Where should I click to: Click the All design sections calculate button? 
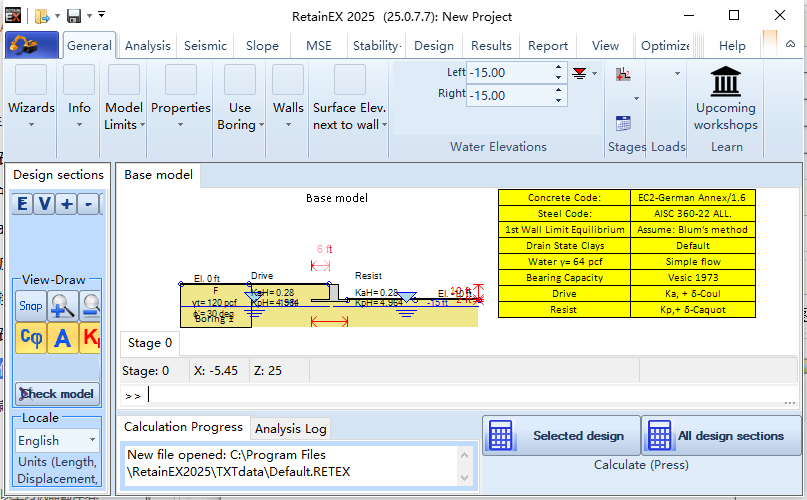[x=720, y=436]
